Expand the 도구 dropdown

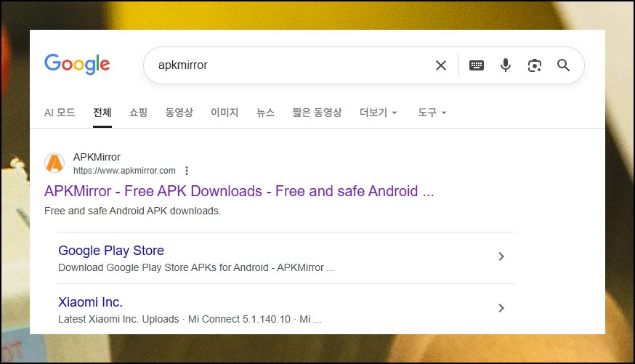[432, 112]
